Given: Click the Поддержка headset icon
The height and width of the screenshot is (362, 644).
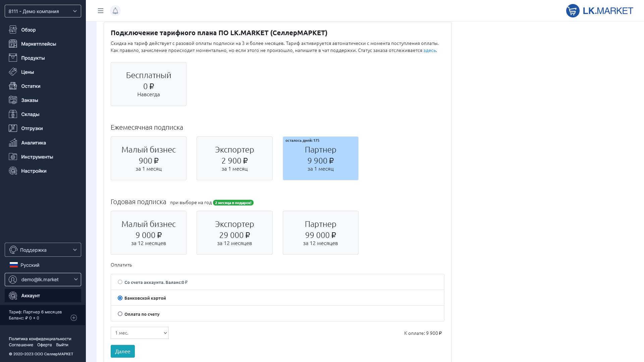Looking at the screenshot, I should click(13, 250).
